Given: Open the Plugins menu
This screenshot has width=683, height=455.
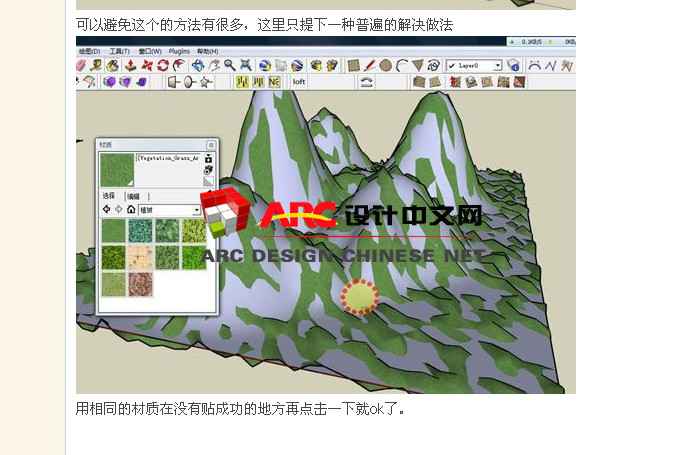Looking at the screenshot, I should pos(179,50).
